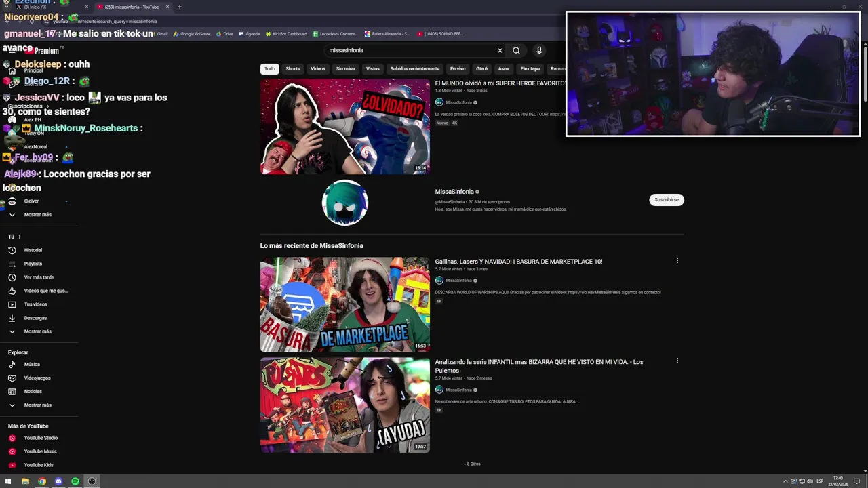Select the En vivo filter chip

point(458,68)
